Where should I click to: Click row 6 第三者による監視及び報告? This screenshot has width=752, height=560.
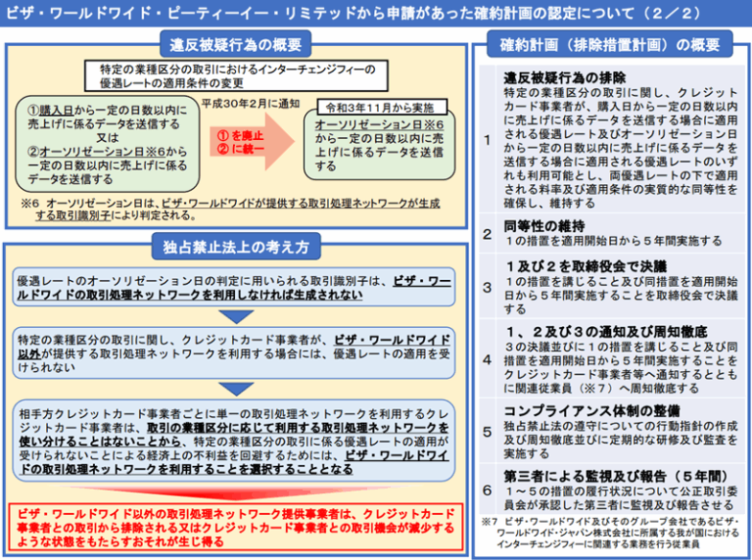(x=612, y=490)
